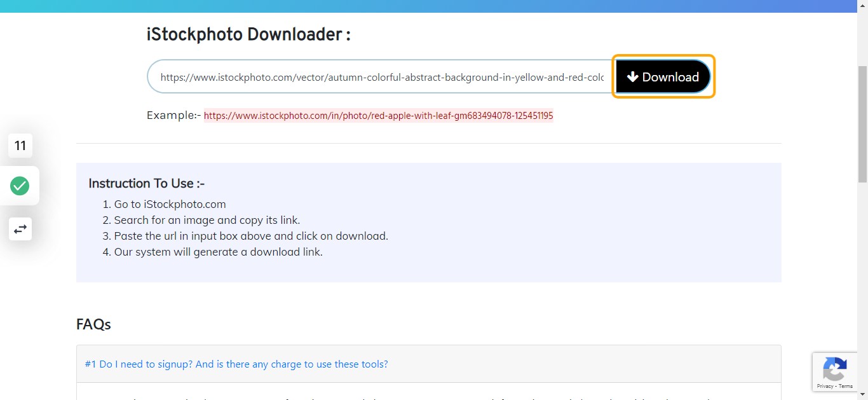Click the 'iStockphoto Downloader :' heading

coord(248,34)
